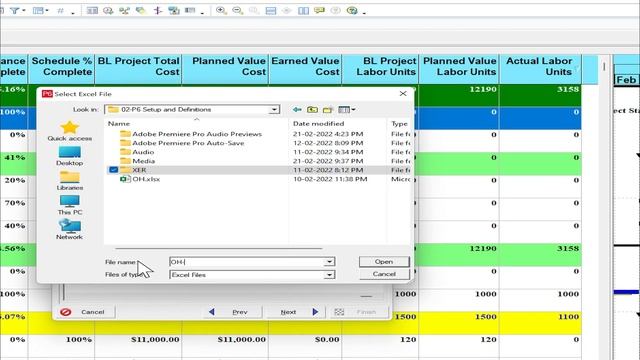Select the Adobe Premiere Pro Auto-Save folder

pos(188,143)
